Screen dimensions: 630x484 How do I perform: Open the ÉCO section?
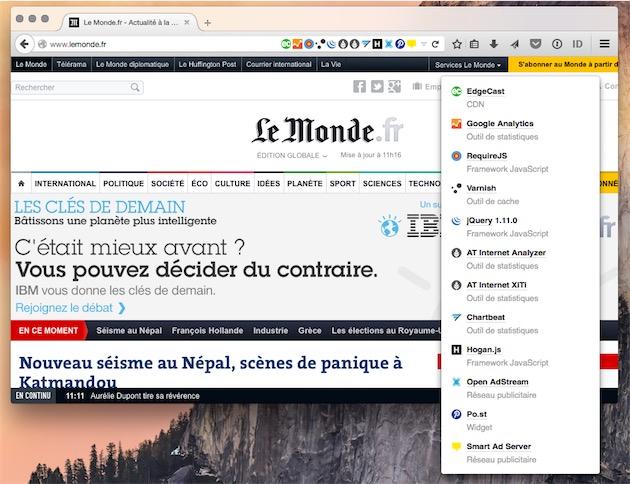(200, 184)
